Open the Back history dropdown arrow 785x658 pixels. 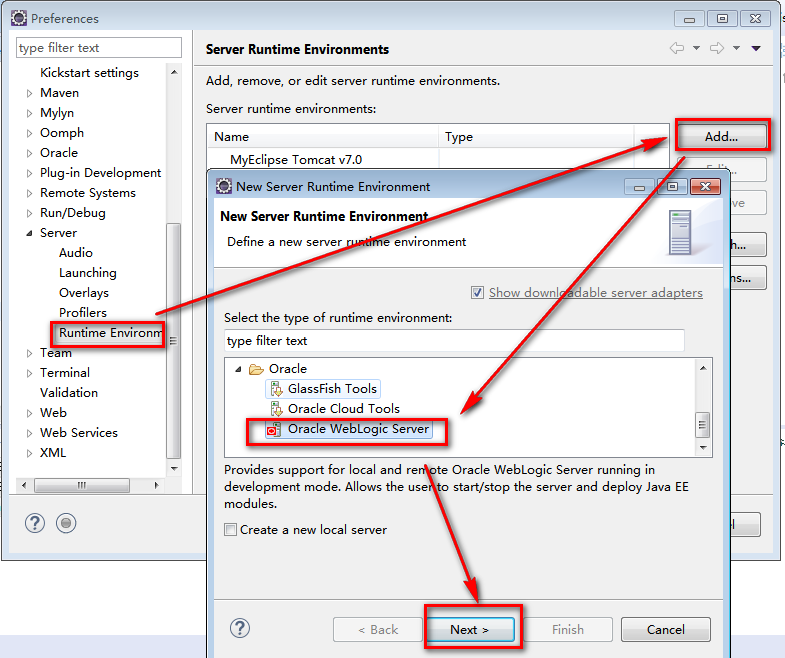[x=696, y=48]
